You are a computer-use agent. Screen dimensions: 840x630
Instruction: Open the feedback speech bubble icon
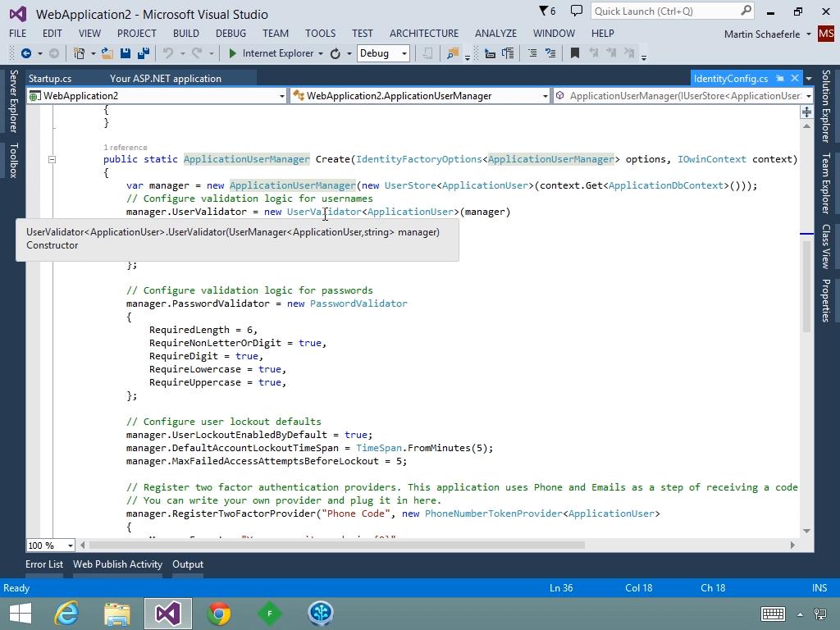[x=577, y=11]
